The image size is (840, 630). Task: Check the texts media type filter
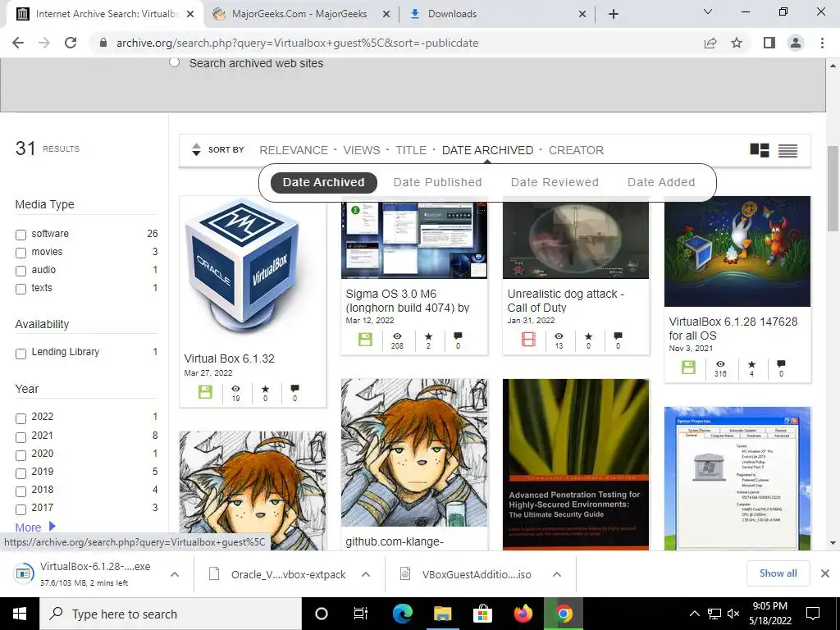pyautogui.click(x=21, y=290)
